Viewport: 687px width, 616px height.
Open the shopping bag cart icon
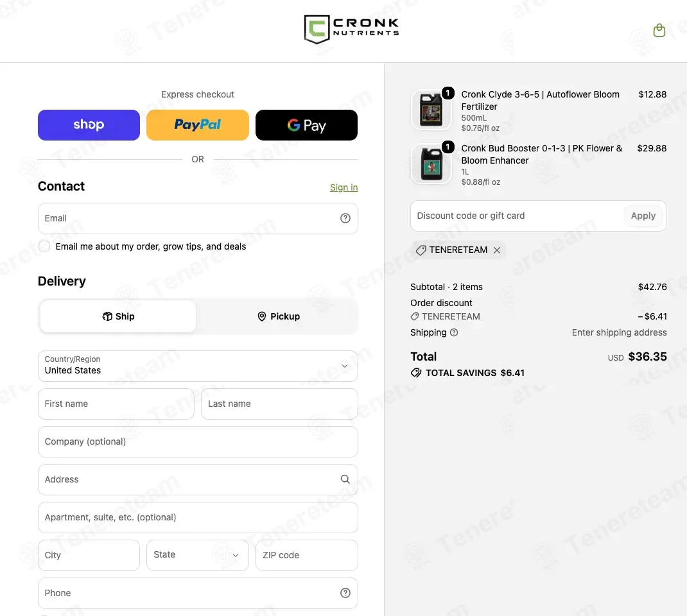(659, 30)
